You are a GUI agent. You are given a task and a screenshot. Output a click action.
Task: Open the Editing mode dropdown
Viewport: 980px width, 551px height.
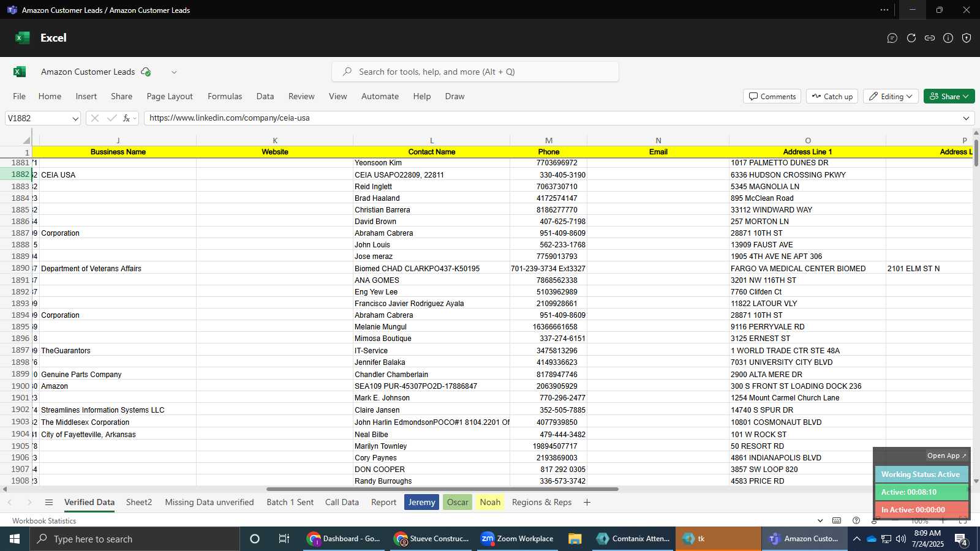pyautogui.click(x=891, y=96)
